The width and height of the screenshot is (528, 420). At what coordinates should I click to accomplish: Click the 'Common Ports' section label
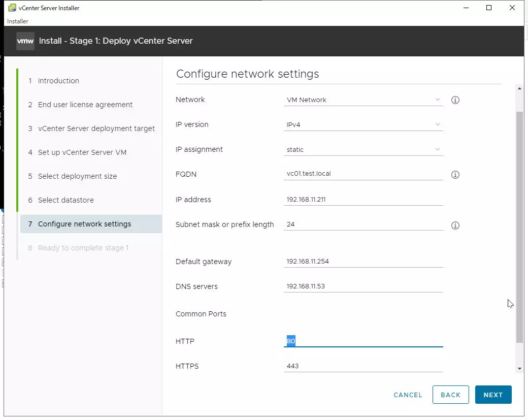201,314
